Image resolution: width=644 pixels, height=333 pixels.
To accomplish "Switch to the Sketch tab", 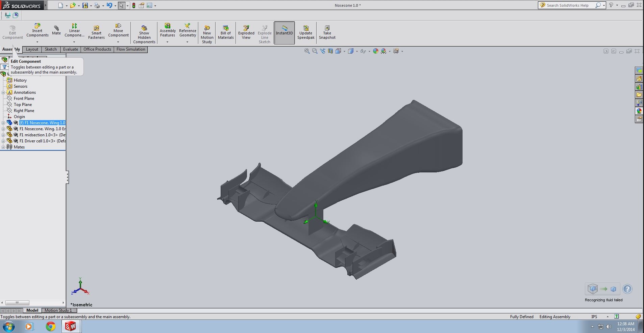I will click(51, 49).
